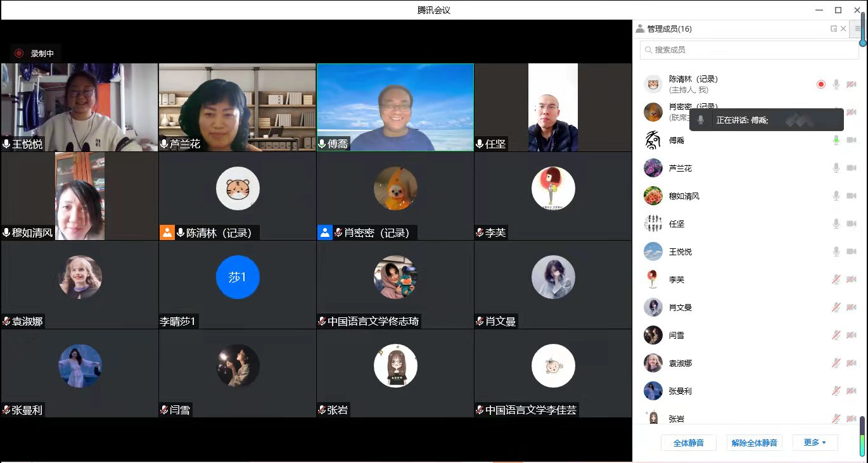Click the 全体静音 button
Screen dimensions: 868x463
pyautogui.click(x=688, y=443)
